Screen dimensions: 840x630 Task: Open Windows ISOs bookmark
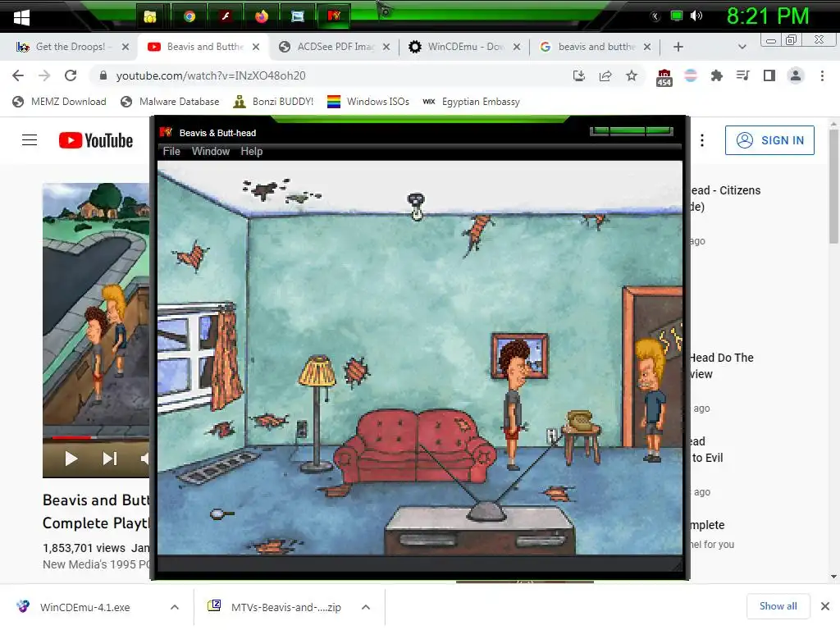pos(368,101)
